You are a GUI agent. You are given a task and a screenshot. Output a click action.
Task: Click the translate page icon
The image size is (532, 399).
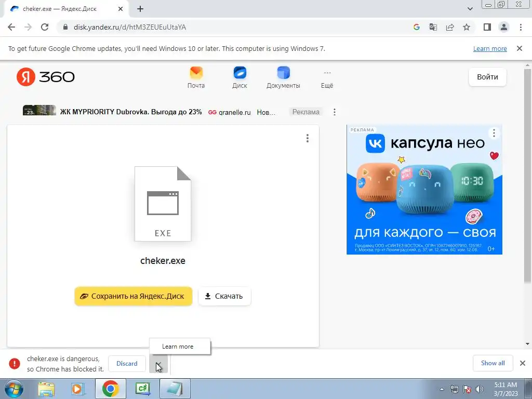click(433, 27)
